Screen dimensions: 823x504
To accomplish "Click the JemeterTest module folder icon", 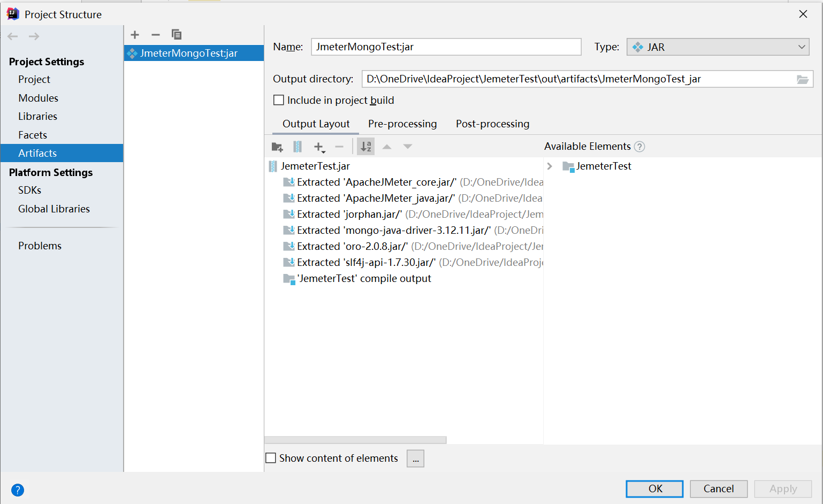I will 568,166.
